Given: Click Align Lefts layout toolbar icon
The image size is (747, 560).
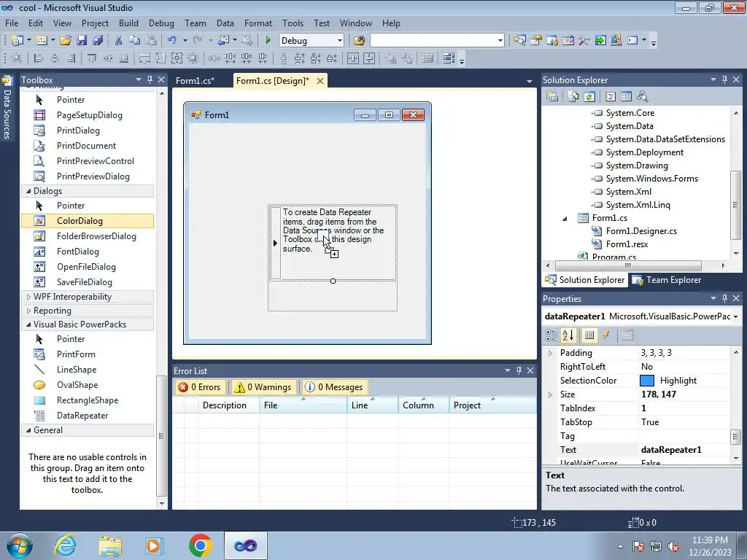Looking at the screenshot, I should (x=39, y=58).
